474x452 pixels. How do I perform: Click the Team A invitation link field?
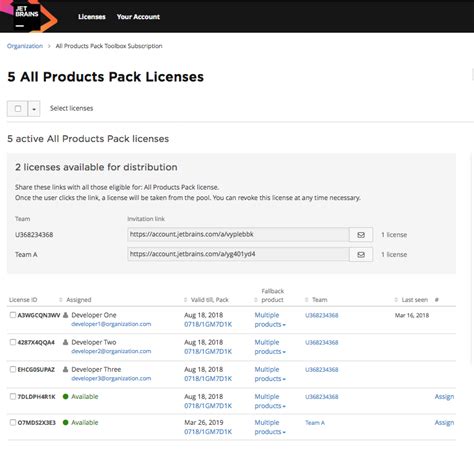238,254
